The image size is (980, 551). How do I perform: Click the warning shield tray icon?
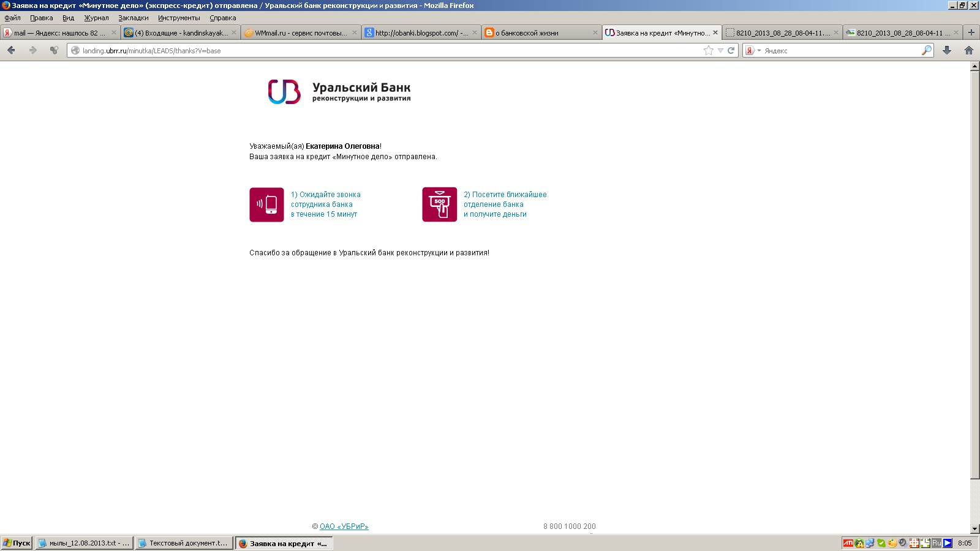[859, 543]
